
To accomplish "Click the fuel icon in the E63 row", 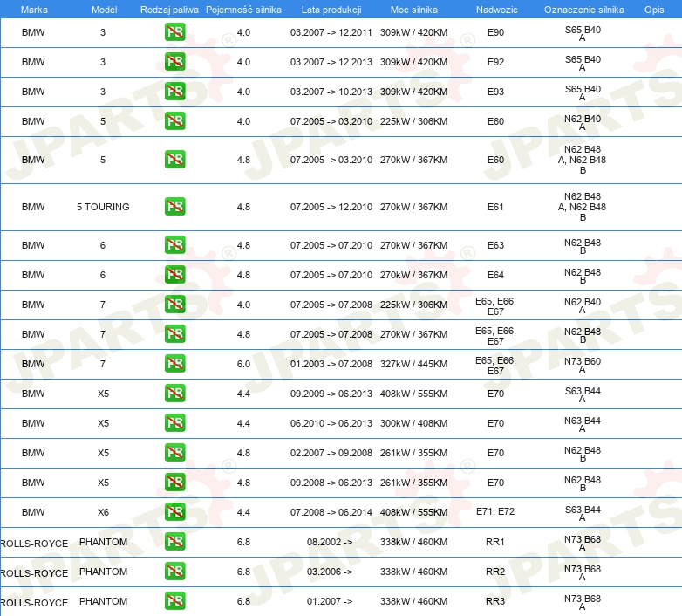I will click(174, 245).
